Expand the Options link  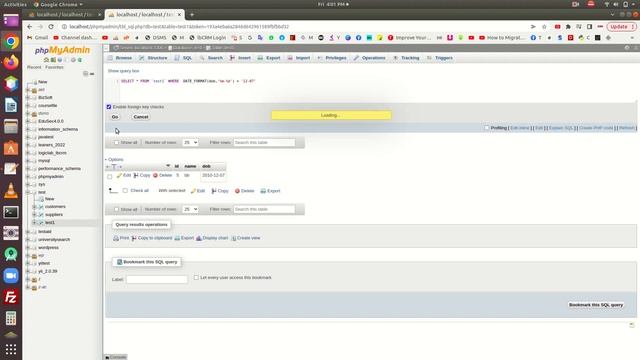coord(116,160)
